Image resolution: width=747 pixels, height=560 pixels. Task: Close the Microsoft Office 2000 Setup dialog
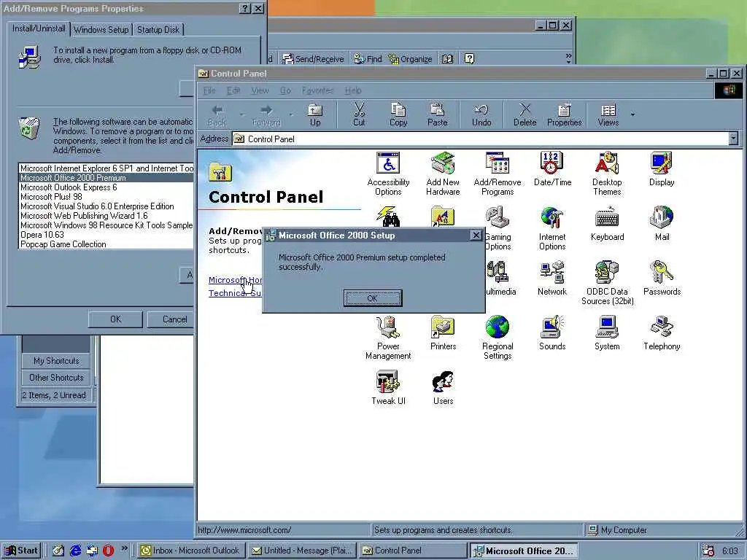pyautogui.click(x=476, y=236)
